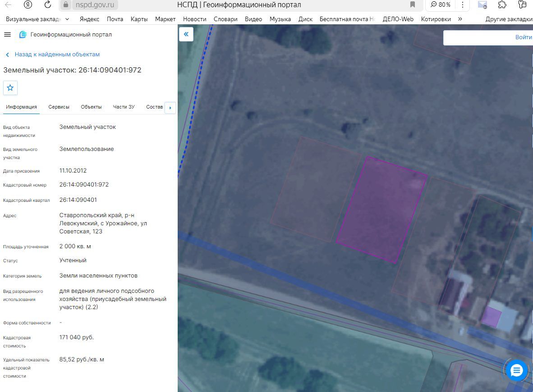533x392 pixels.
Task: Open the Новости bookmark
Action: pos(194,19)
